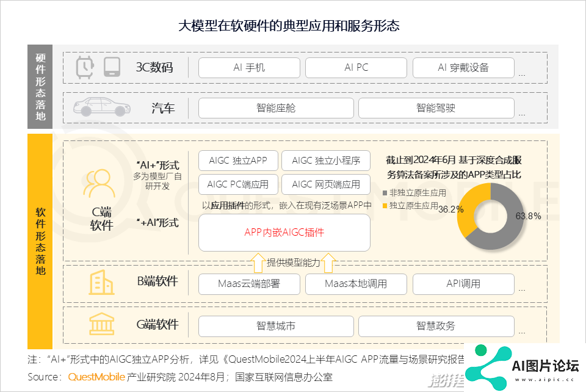Image resolution: width=586 pixels, height=392 pixels.
Task: Click the AI图片论坛 green logo
Action: [x=488, y=368]
